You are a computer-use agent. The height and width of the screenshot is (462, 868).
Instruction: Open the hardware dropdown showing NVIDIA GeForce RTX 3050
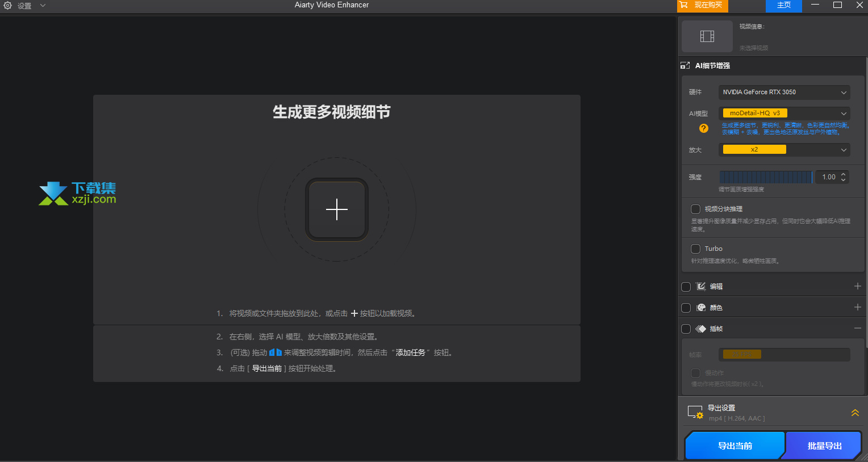[x=784, y=92]
